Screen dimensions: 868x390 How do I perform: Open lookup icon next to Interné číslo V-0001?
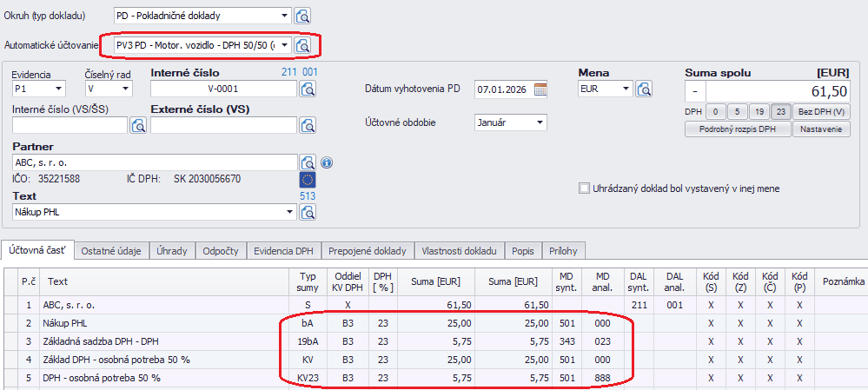click(x=307, y=89)
